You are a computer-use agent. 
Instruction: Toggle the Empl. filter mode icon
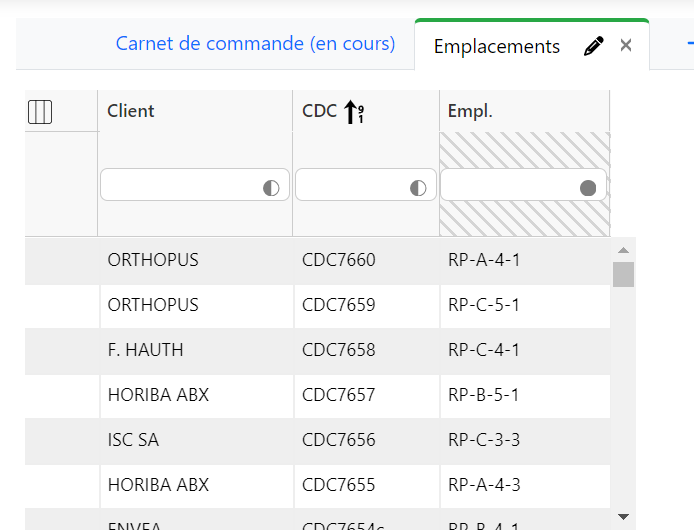[x=588, y=187]
